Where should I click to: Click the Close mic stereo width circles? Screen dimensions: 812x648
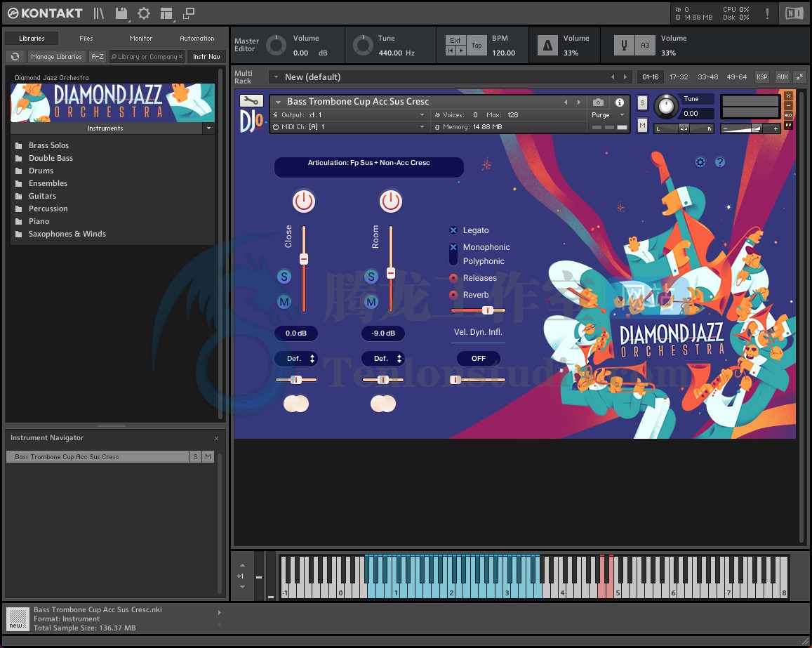tap(296, 404)
